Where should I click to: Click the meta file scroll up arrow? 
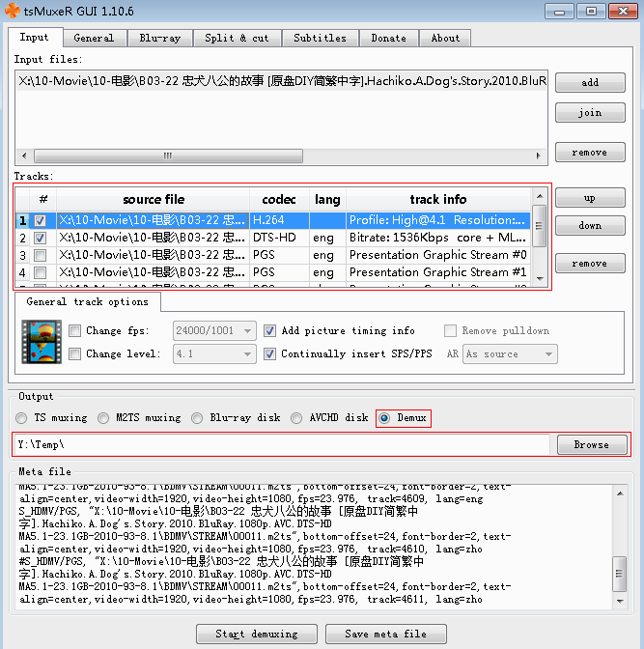coord(620,494)
